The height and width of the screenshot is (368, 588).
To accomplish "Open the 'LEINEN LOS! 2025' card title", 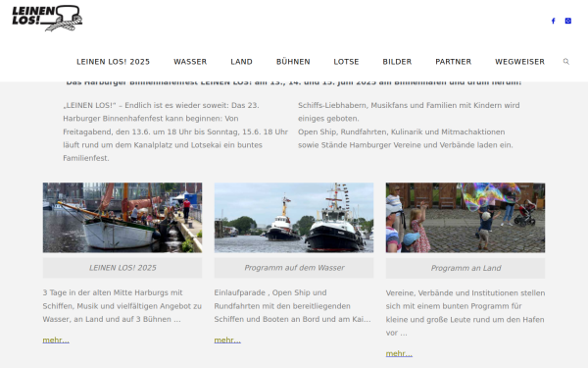I will coord(122,268).
